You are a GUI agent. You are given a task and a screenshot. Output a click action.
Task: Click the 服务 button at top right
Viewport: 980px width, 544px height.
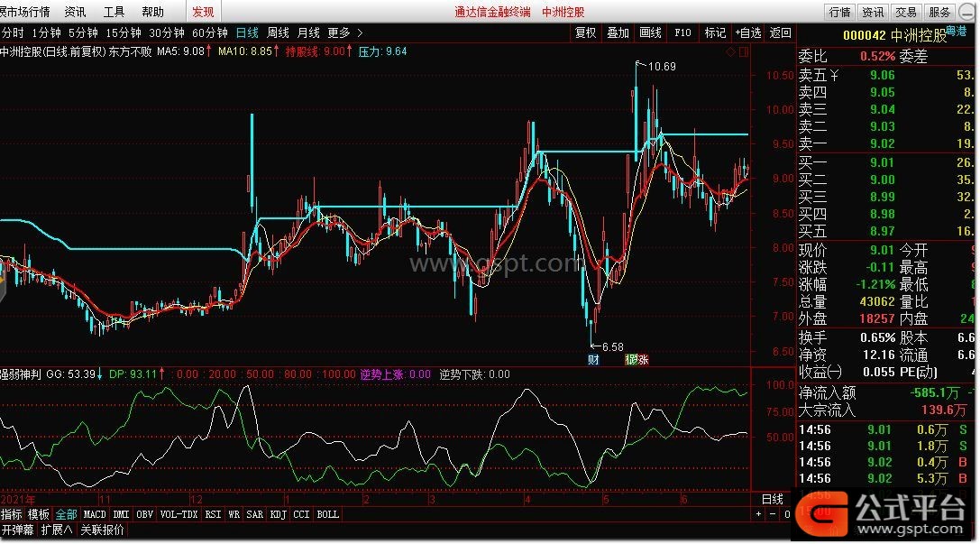[x=939, y=12]
